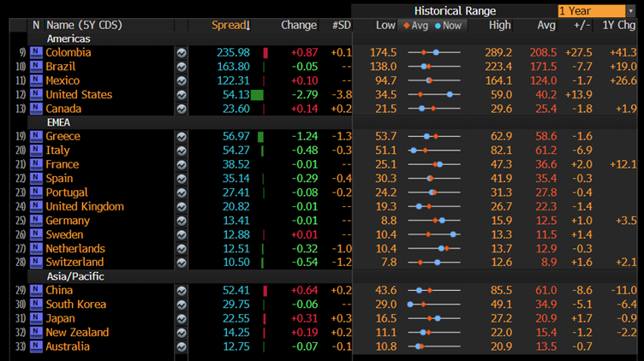The width and height of the screenshot is (644, 361).
Task: Click China's spread value 52.41
Action: [x=236, y=290]
